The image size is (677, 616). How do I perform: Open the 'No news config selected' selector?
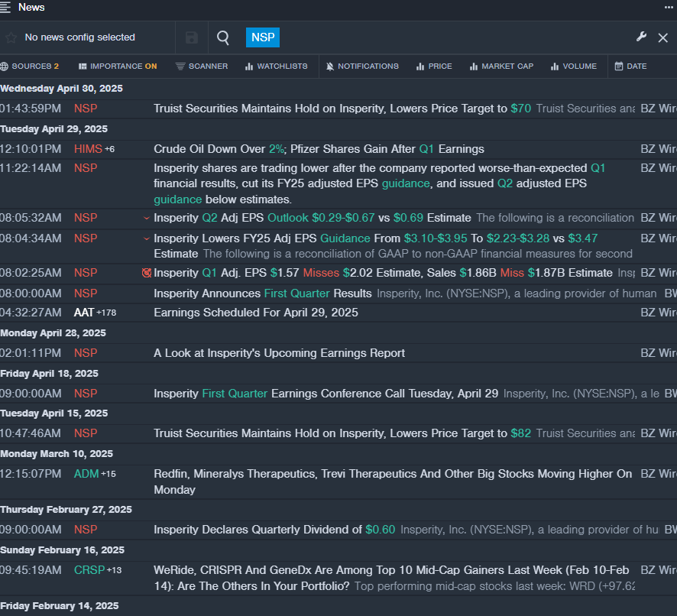click(x=80, y=37)
